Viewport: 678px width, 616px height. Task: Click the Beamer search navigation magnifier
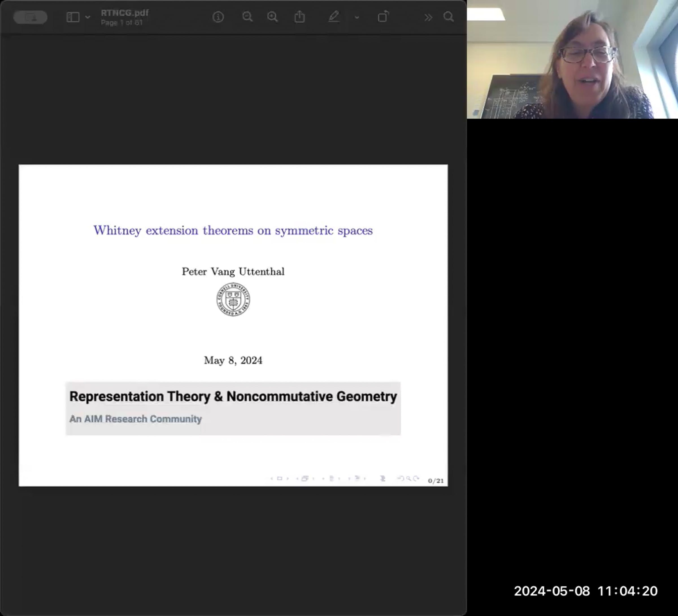point(408,478)
